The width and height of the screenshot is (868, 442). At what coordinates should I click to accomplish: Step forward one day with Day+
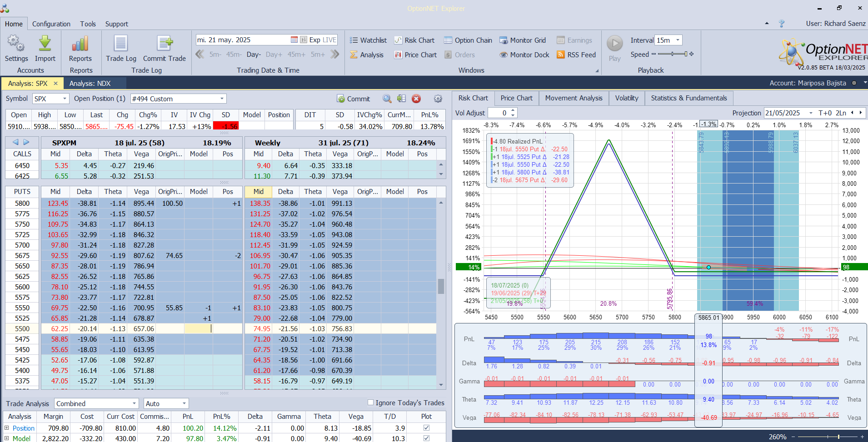click(x=274, y=55)
